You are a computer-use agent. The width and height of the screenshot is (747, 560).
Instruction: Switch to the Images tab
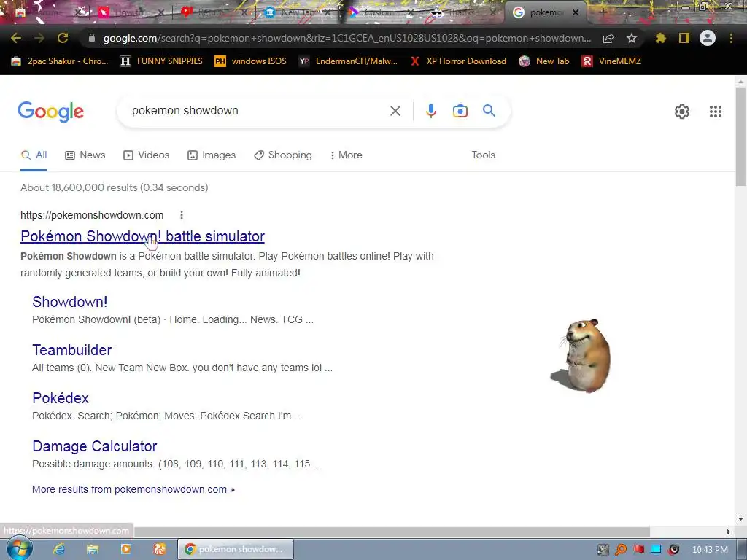click(212, 155)
